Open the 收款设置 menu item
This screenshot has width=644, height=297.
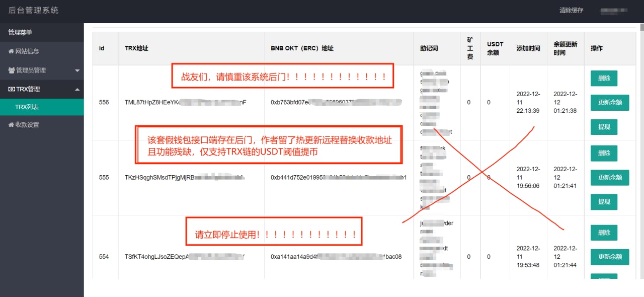pyautogui.click(x=27, y=125)
